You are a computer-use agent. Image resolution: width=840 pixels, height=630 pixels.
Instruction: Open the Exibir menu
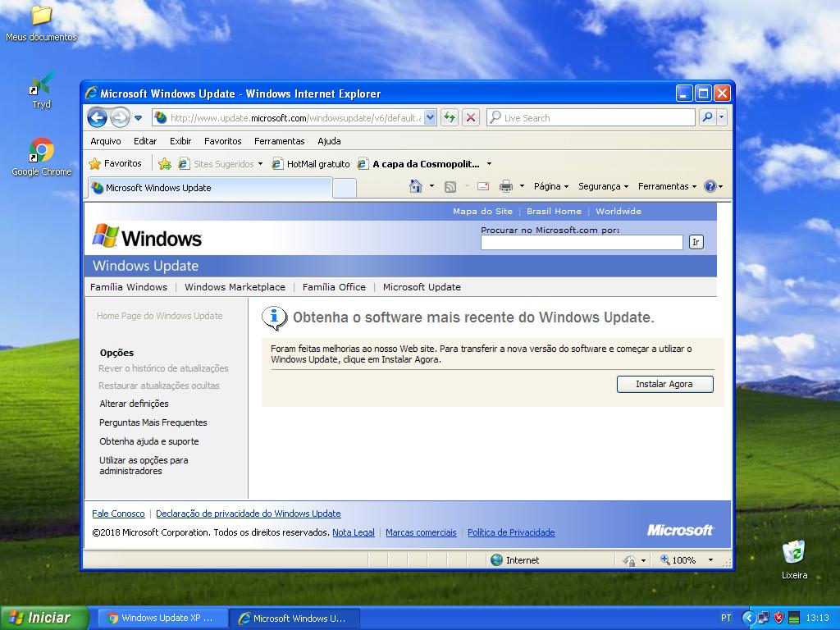click(180, 141)
